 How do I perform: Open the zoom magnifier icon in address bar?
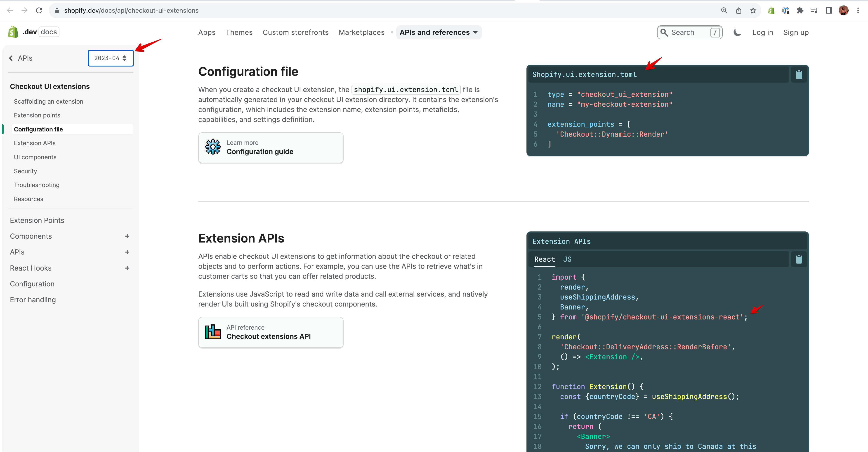coord(724,10)
